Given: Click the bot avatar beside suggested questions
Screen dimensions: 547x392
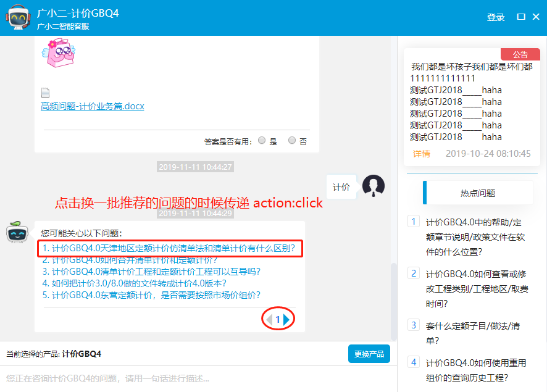Looking at the screenshot, I should (18, 233).
